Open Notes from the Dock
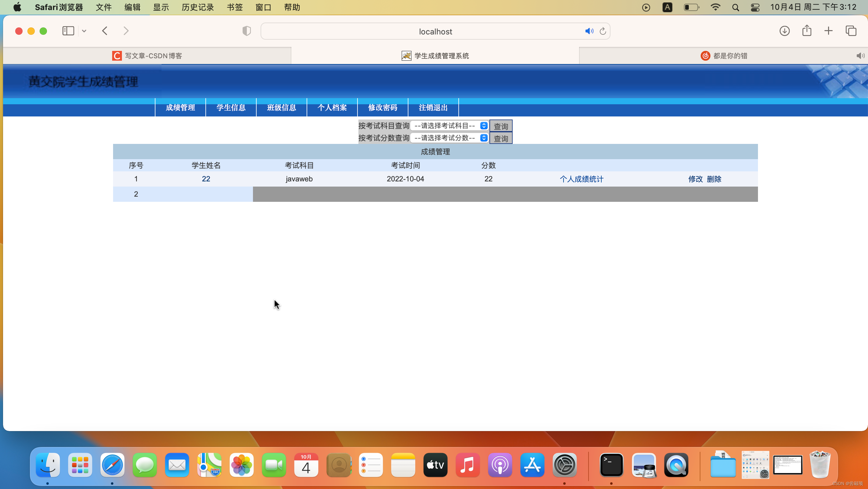Viewport: 868px width, 489px height. pos(403,465)
